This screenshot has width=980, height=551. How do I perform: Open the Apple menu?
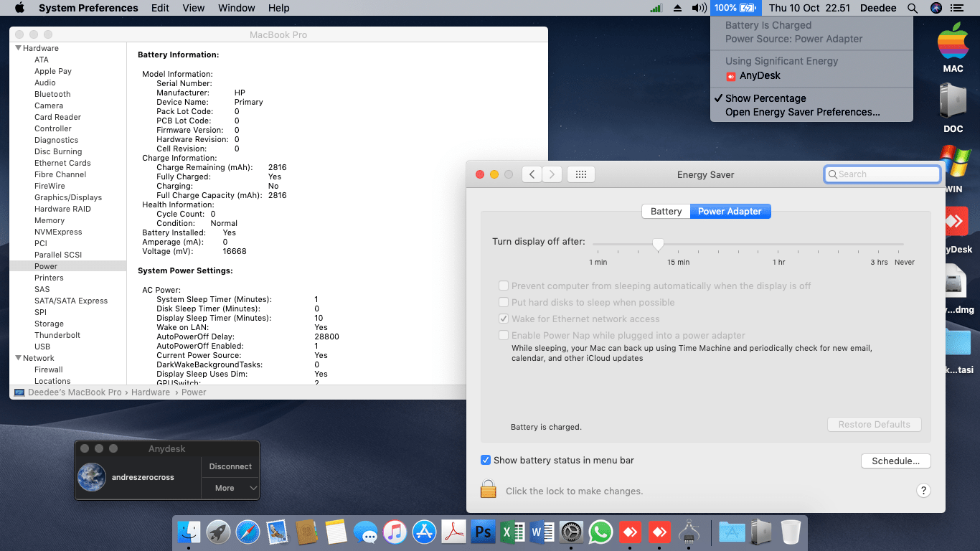point(19,8)
